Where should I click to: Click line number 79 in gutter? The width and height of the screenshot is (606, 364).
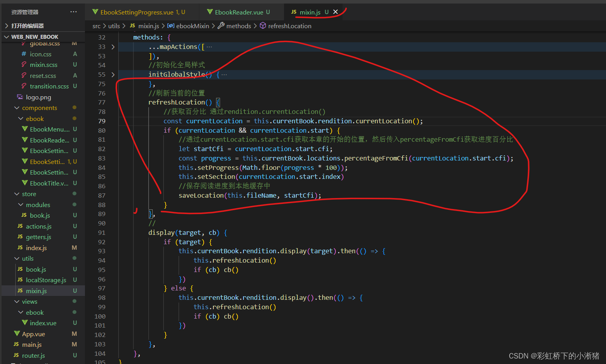point(102,121)
